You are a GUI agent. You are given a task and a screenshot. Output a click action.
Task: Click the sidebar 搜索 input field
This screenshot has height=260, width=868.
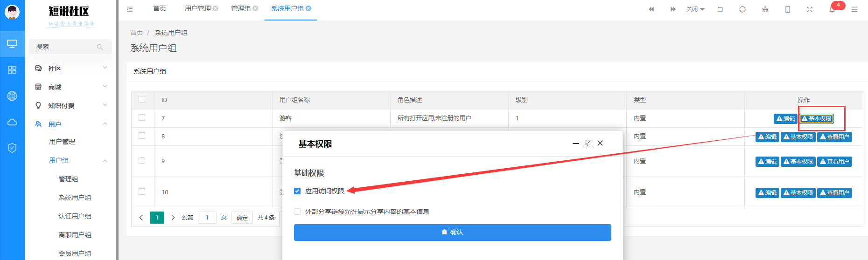point(70,47)
